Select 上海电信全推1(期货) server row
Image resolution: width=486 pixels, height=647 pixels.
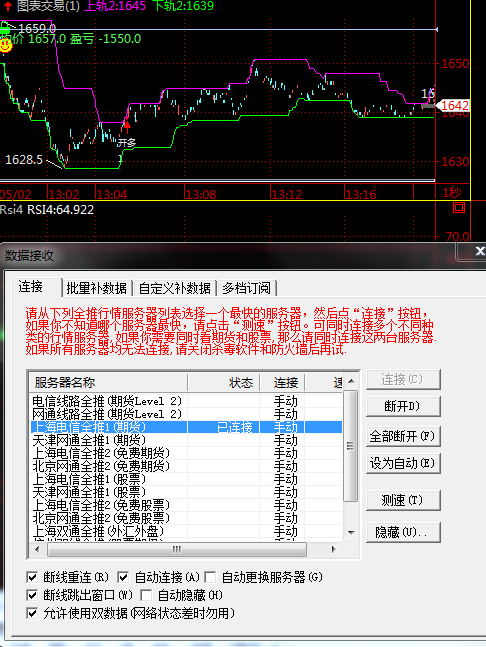click(186, 427)
